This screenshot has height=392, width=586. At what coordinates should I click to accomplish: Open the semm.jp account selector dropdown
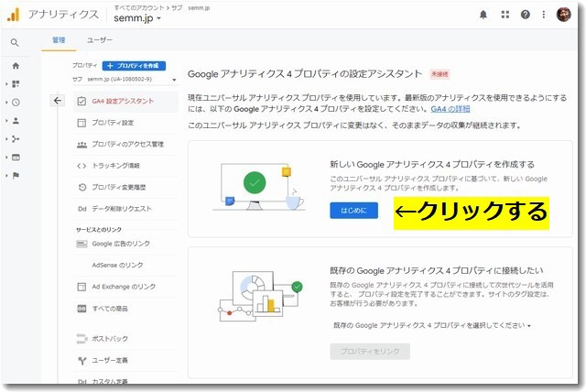pos(137,18)
